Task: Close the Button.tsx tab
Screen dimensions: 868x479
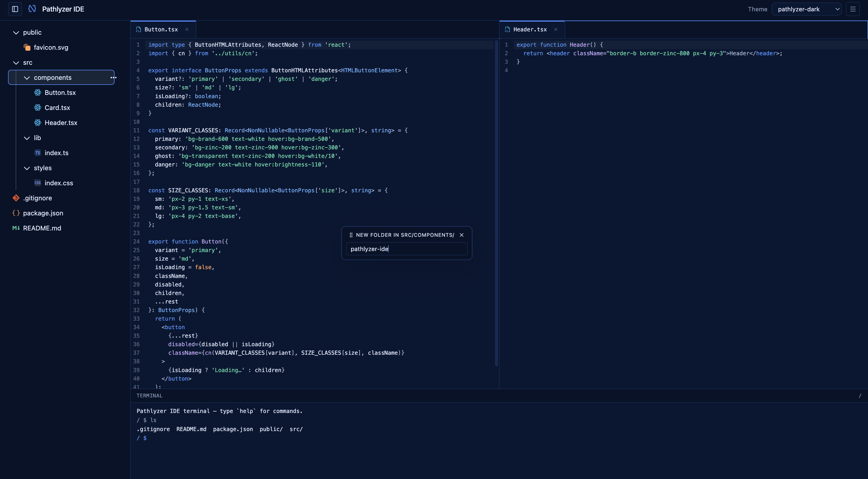Action: (x=187, y=30)
